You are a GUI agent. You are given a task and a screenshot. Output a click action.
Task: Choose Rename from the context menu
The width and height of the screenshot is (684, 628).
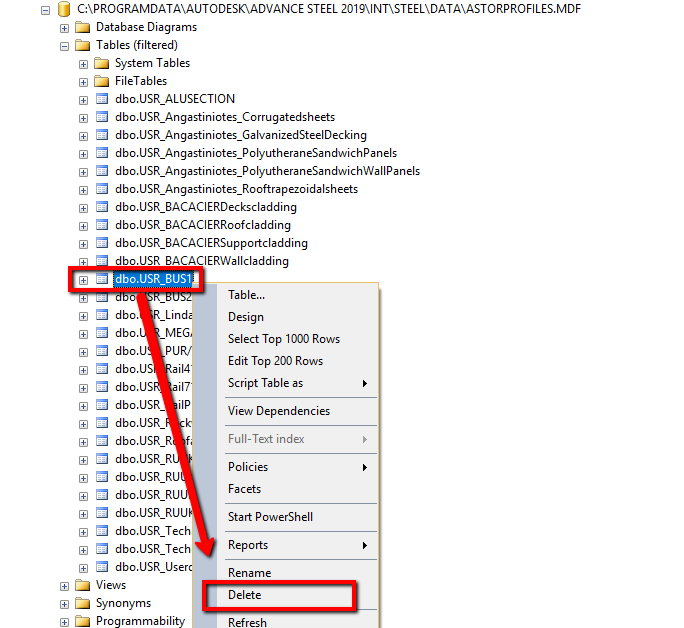(x=297, y=573)
